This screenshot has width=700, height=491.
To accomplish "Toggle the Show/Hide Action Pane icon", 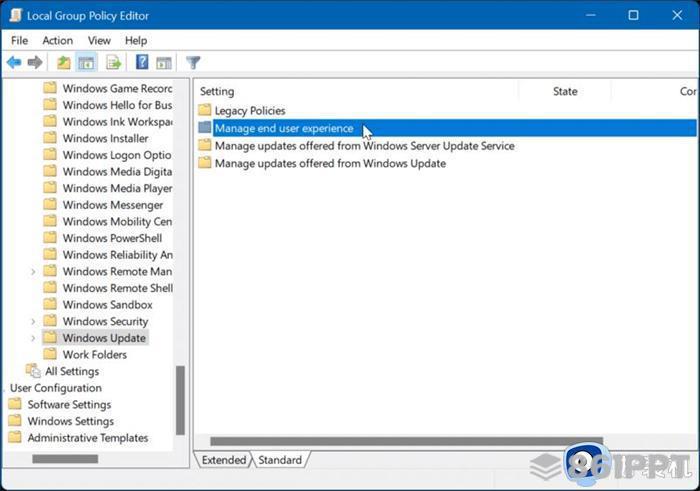I will pyautogui.click(x=164, y=63).
